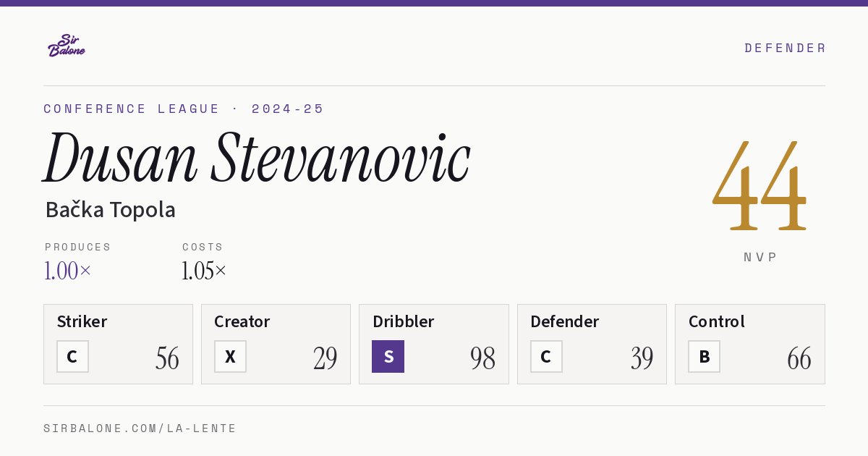Select the Defender score 39

[642, 358]
